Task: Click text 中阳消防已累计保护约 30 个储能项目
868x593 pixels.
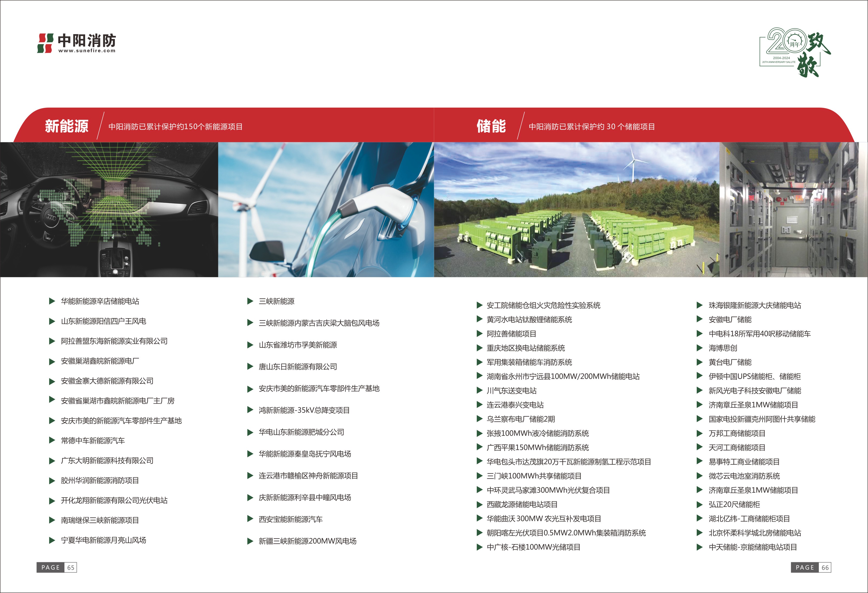Action: point(592,127)
